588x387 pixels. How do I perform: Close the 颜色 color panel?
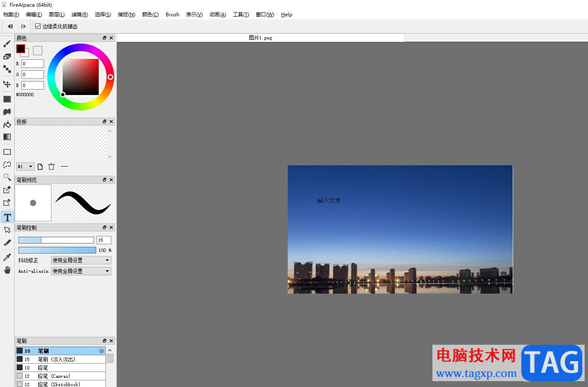pyautogui.click(x=111, y=38)
